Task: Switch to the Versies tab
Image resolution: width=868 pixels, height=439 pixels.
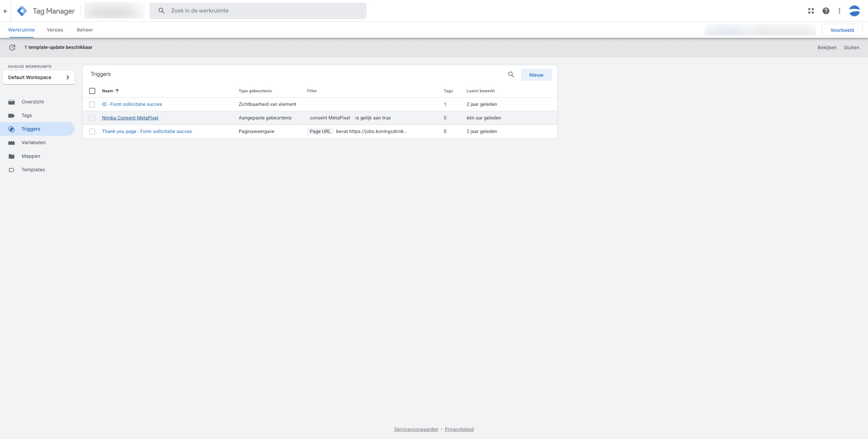Action: click(55, 30)
